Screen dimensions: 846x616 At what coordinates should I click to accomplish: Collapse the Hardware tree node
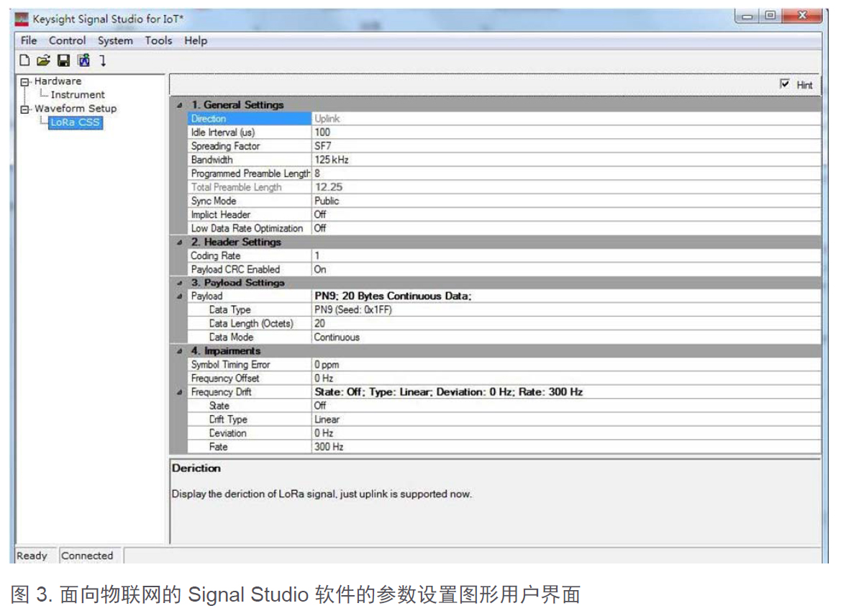(x=26, y=81)
